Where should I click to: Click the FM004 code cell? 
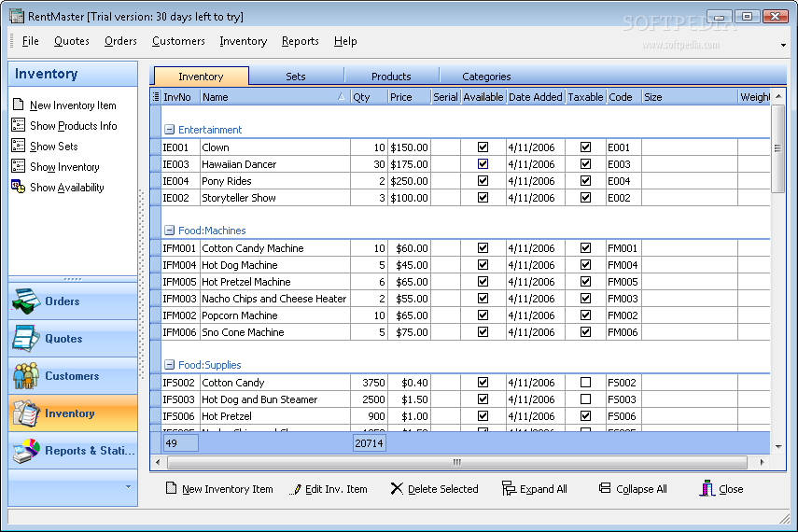pyautogui.click(x=623, y=265)
